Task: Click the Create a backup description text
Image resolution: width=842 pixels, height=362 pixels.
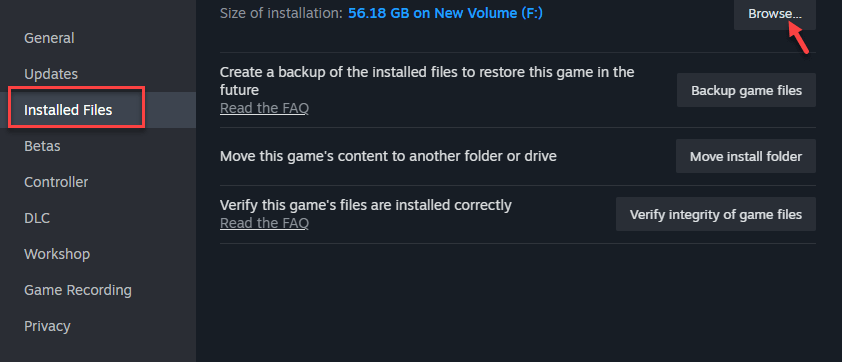Action: click(x=427, y=80)
